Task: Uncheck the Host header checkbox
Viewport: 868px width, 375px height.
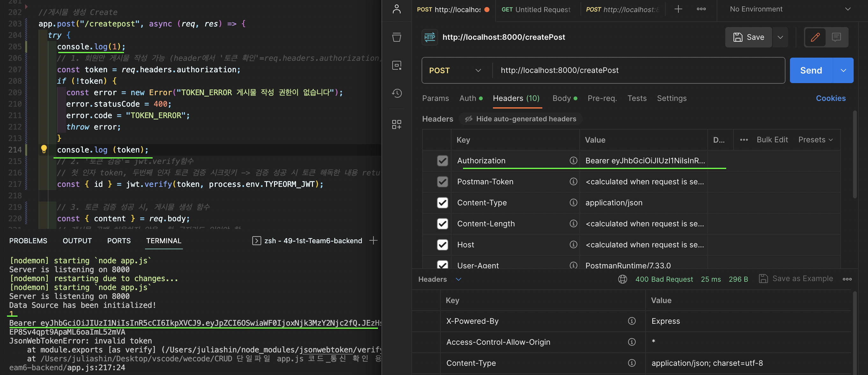Action: tap(442, 245)
